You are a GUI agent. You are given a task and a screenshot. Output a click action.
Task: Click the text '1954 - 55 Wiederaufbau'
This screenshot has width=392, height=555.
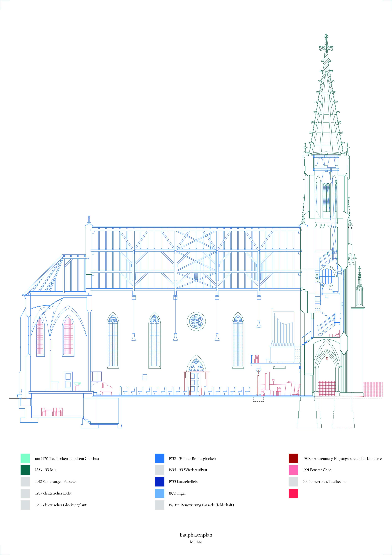point(188,470)
